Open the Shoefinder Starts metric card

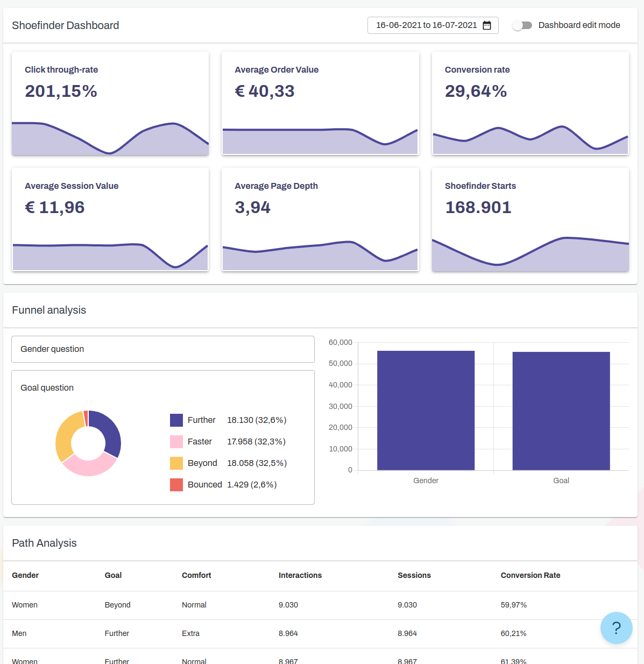pyautogui.click(x=530, y=220)
